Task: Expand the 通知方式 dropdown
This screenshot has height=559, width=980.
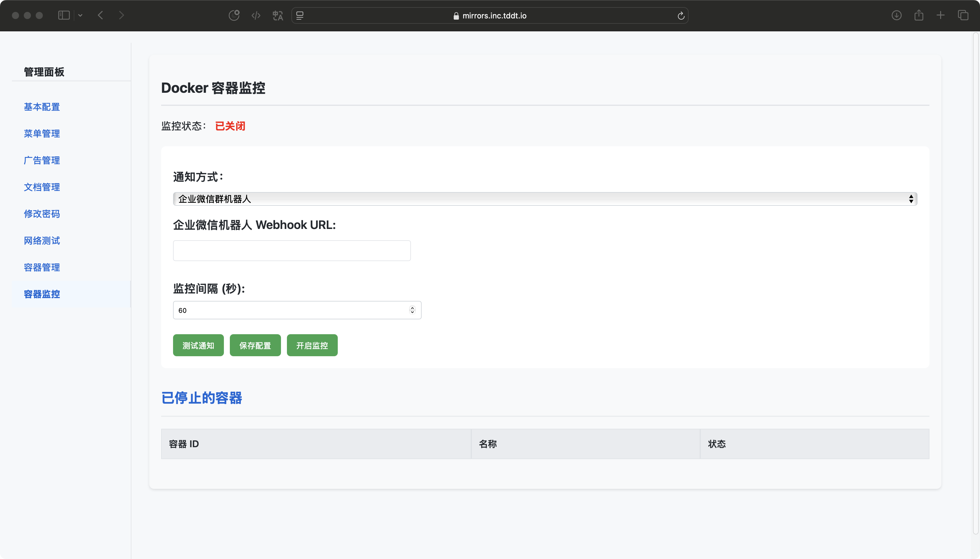Action: (545, 199)
